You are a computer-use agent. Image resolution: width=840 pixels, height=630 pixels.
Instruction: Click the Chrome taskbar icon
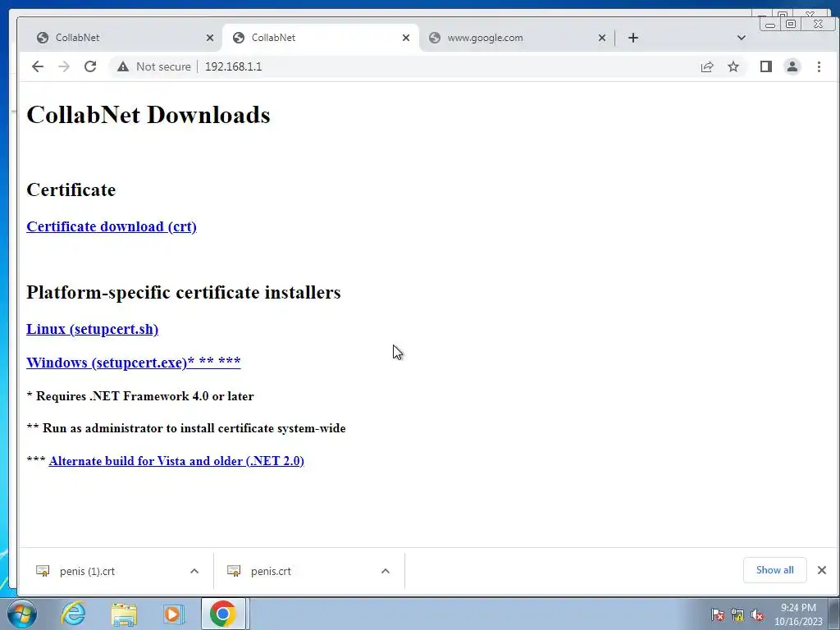pos(223,614)
